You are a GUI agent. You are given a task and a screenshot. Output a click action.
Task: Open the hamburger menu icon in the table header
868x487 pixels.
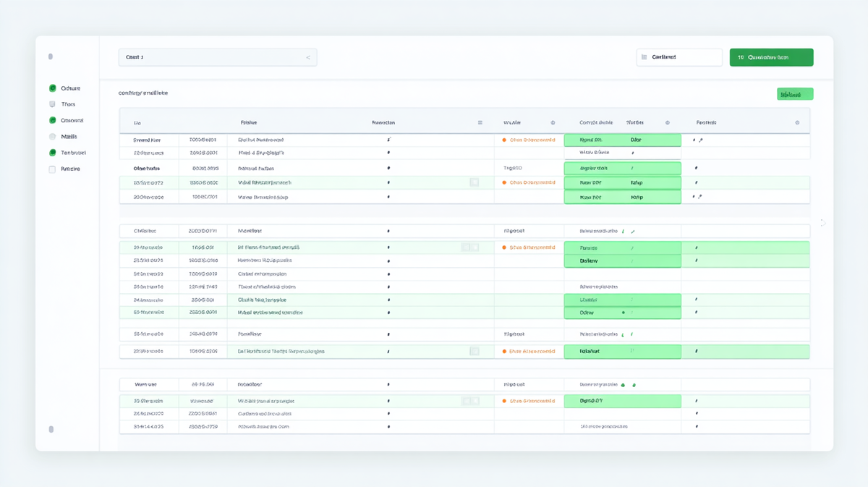[x=480, y=123]
